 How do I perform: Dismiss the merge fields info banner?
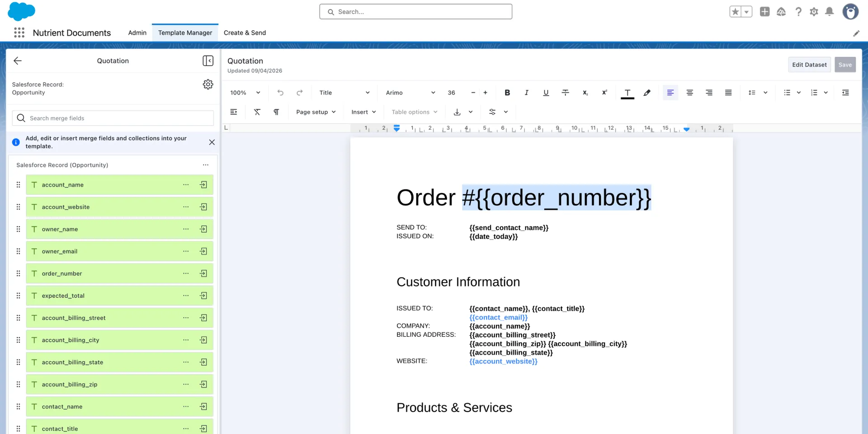[212, 142]
